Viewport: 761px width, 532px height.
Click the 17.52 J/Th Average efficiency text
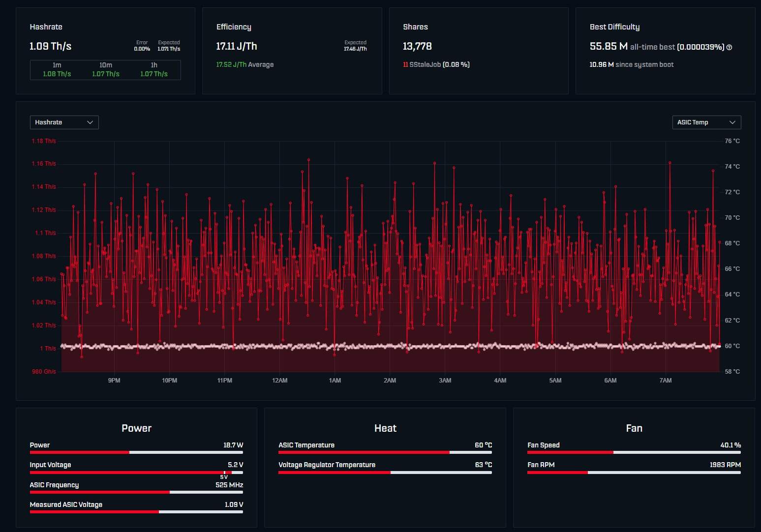(x=244, y=64)
